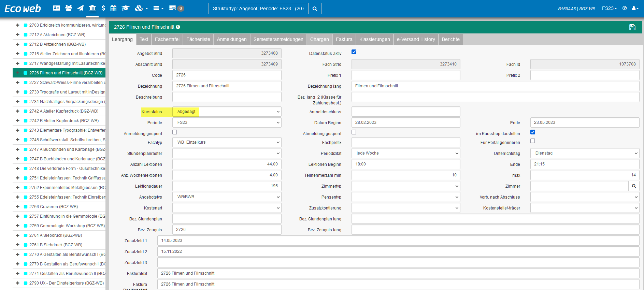Click the Anmeldeschluss field

[x=406, y=112]
